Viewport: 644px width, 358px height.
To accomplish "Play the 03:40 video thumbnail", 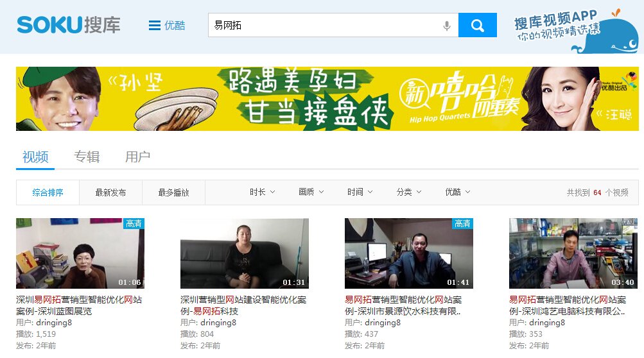I will pyautogui.click(x=573, y=253).
